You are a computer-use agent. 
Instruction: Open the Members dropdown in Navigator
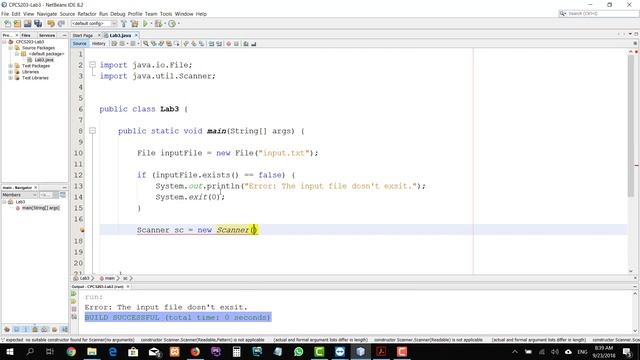(20, 195)
